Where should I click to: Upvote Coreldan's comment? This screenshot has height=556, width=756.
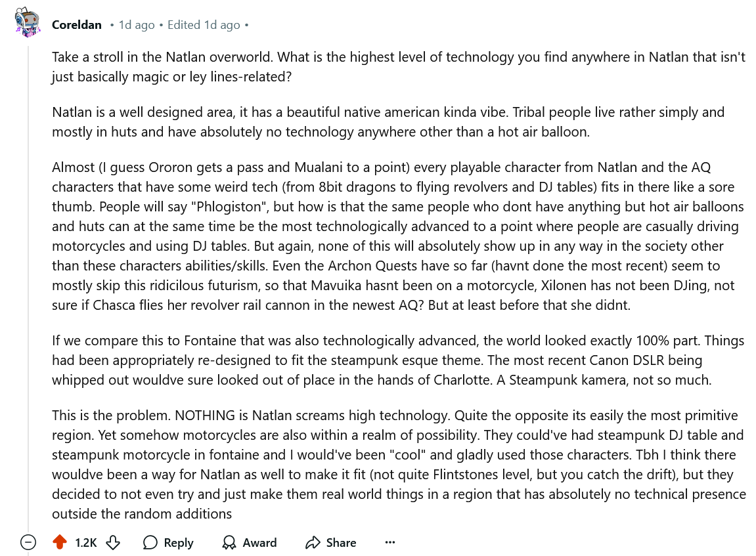[x=60, y=542]
